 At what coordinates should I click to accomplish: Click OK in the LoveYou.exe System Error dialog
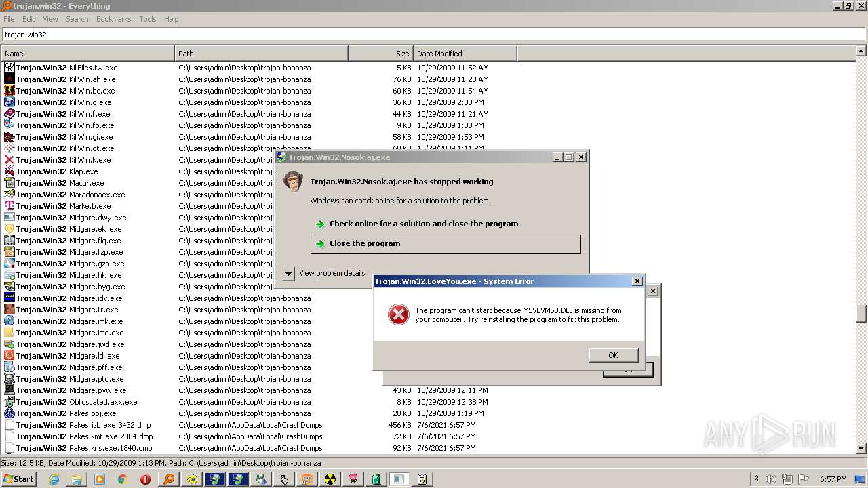(613, 355)
